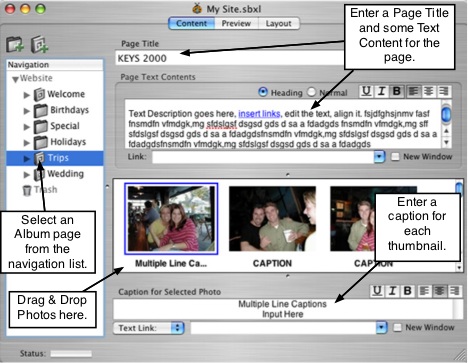Click the Text Link URL field
468x363 pixels.
[283, 328]
